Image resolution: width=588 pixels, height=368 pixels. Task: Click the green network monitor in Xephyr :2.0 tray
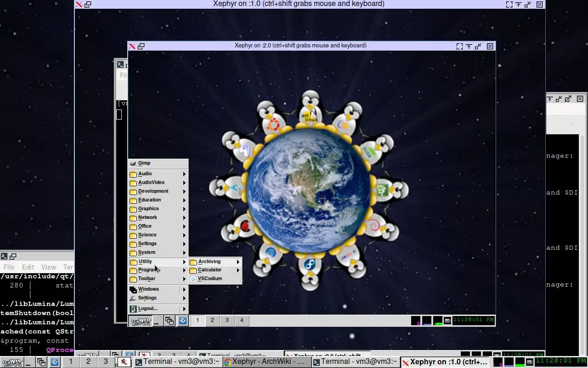[438, 321]
